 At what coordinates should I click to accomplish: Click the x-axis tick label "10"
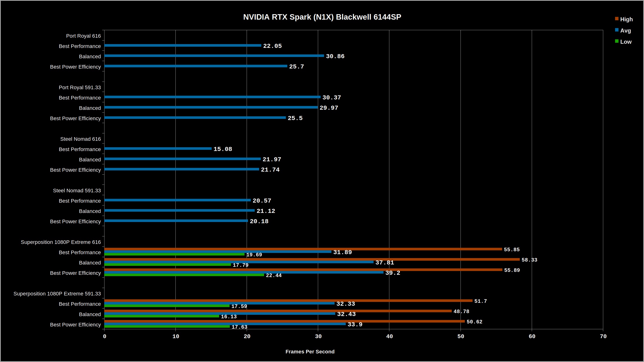[176, 336]
